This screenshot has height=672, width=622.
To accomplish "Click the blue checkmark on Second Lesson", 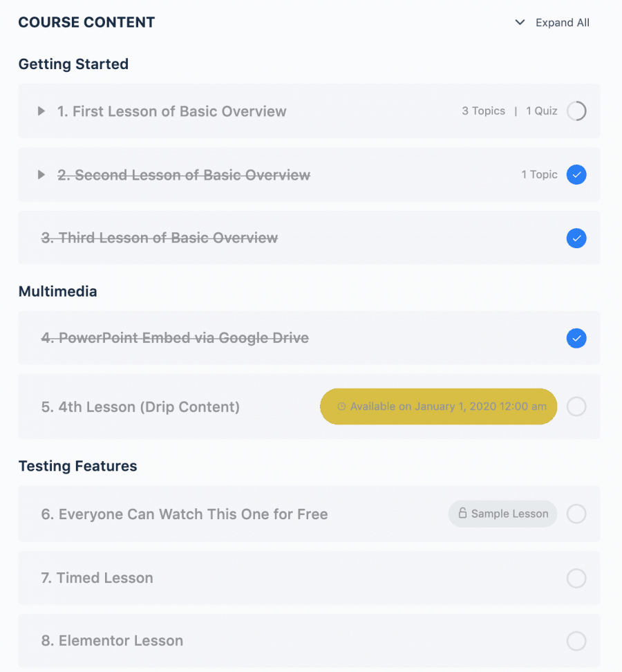I will coord(576,174).
